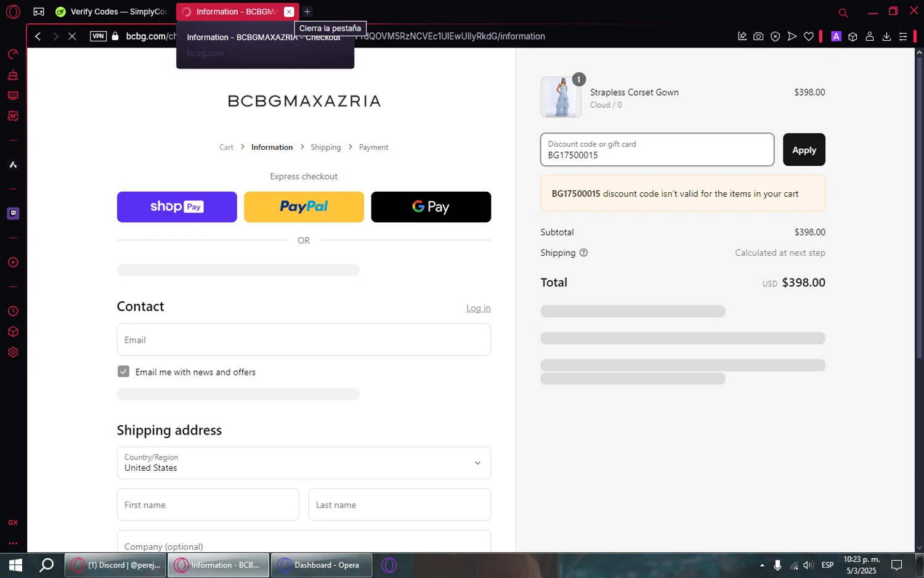This screenshot has height=578, width=924.
Task: Choose PayPal express checkout
Action: pos(304,207)
